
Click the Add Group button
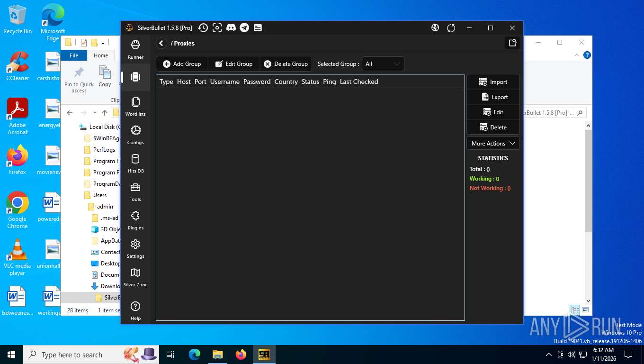(182, 64)
